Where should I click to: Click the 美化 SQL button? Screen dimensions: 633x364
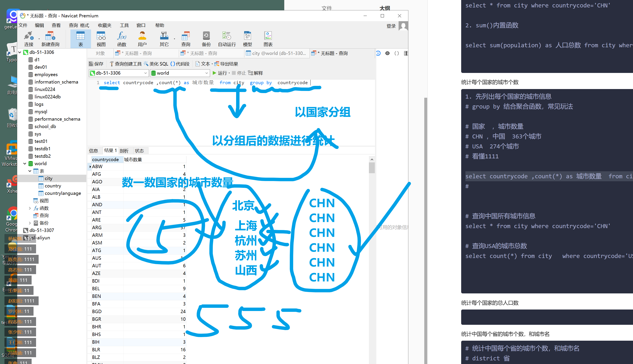tap(156, 64)
